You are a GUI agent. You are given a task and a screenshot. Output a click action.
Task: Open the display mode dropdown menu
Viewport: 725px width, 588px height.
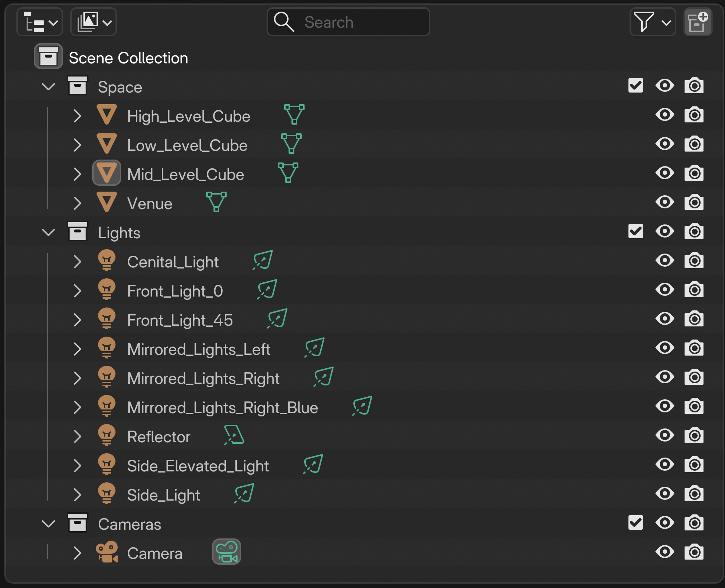click(94, 22)
